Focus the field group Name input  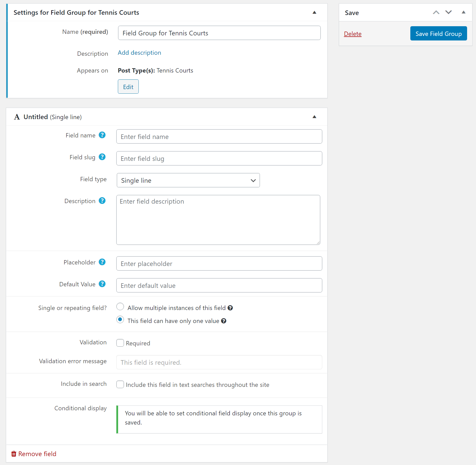[219, 33]
